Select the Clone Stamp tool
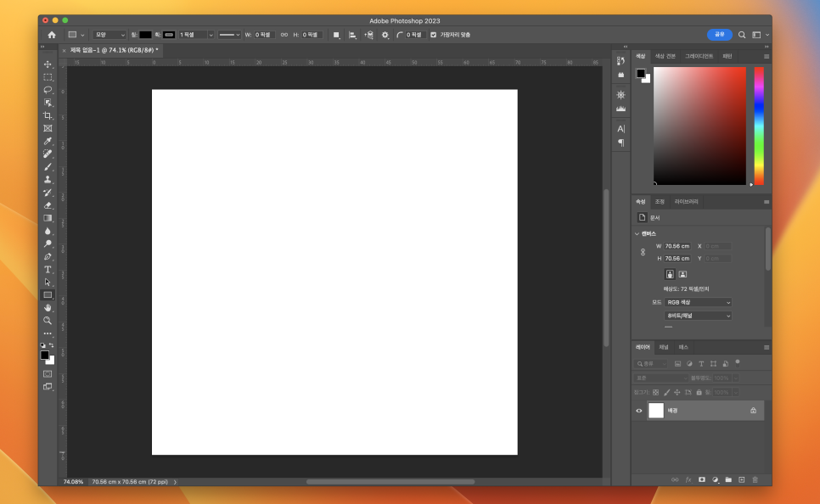Image resolution: width=820 pixels, height=504 pixels. pos(48,179)
